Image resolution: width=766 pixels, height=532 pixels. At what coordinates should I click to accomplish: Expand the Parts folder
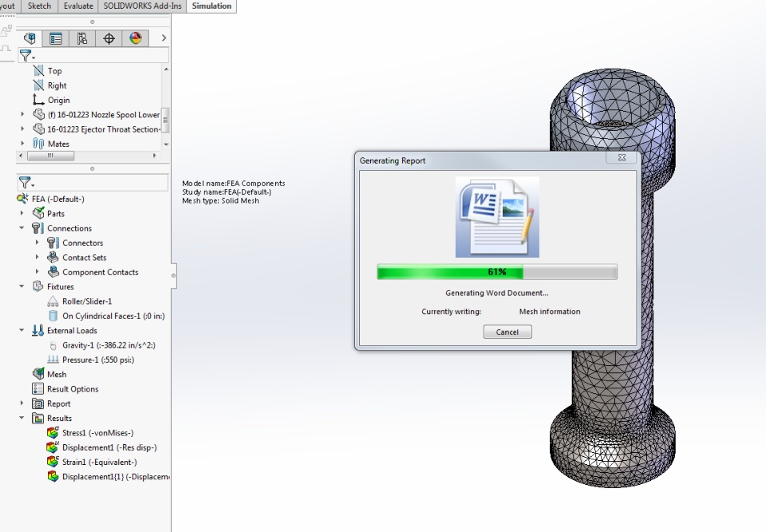click(x=22, y=213)
